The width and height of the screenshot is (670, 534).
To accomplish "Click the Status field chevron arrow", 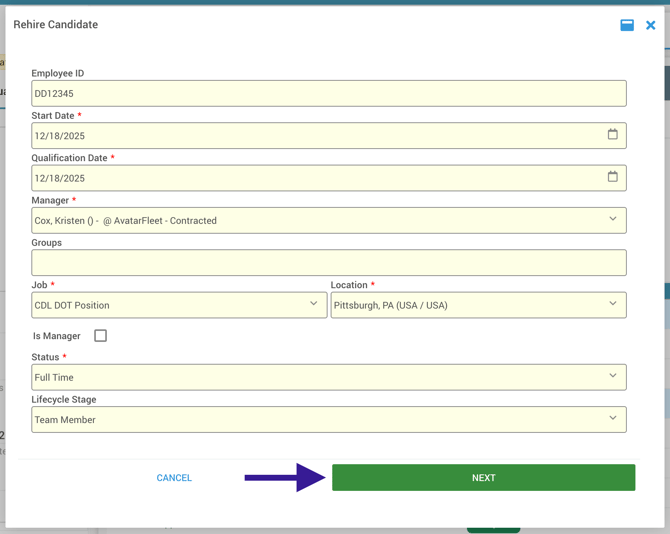I will [x=613, y=377].
